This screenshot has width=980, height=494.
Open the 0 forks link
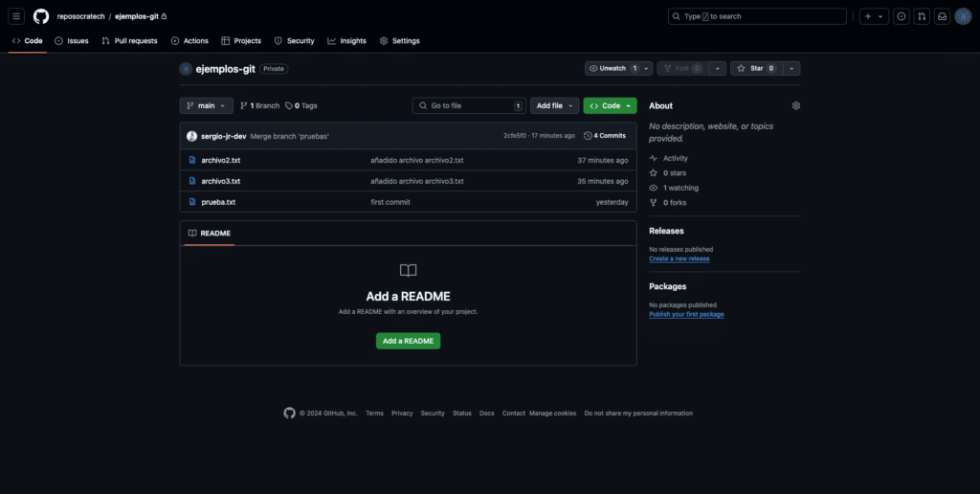[667, 203]
